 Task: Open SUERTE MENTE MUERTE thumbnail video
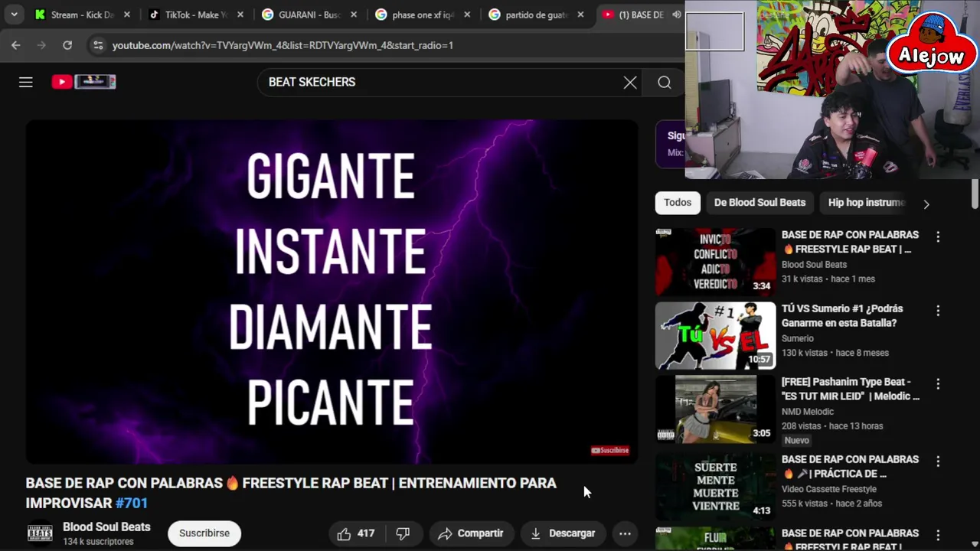715,487
